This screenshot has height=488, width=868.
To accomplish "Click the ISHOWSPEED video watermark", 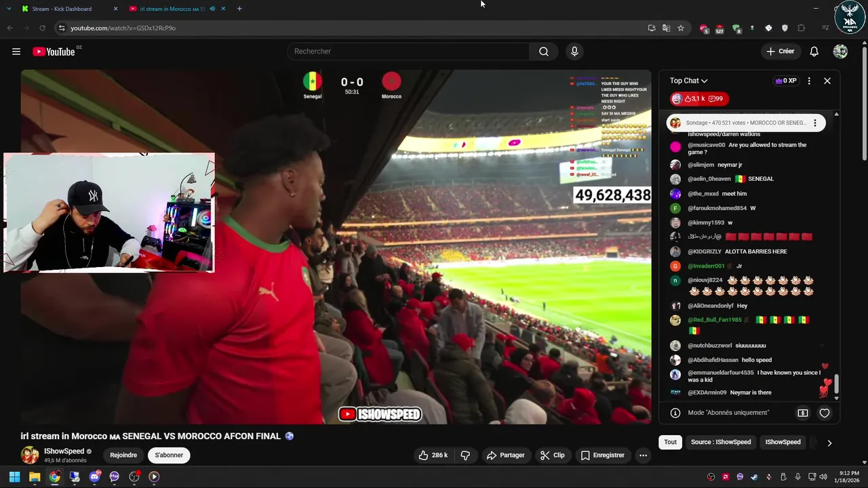I will click(x=380, y=414).
